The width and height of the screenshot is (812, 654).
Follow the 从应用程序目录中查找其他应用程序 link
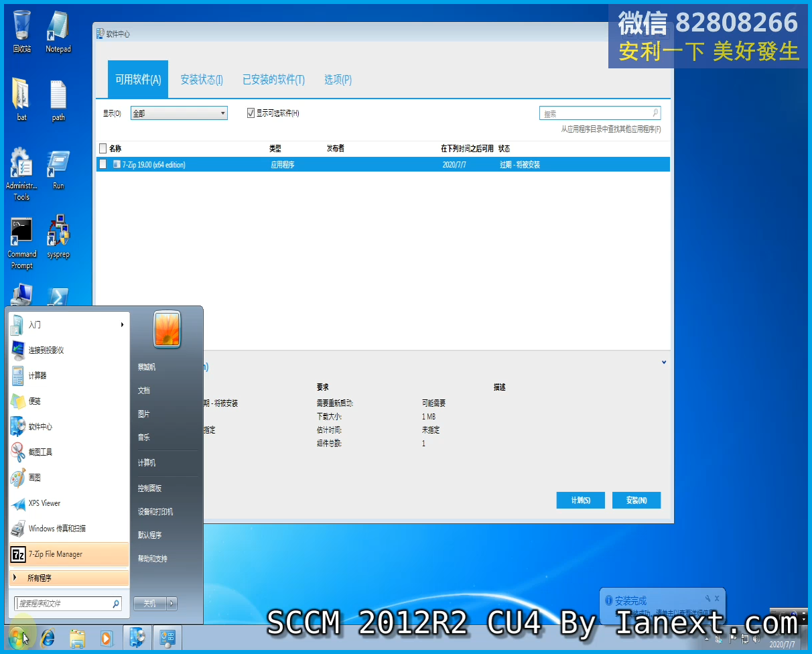click(611, 129)
